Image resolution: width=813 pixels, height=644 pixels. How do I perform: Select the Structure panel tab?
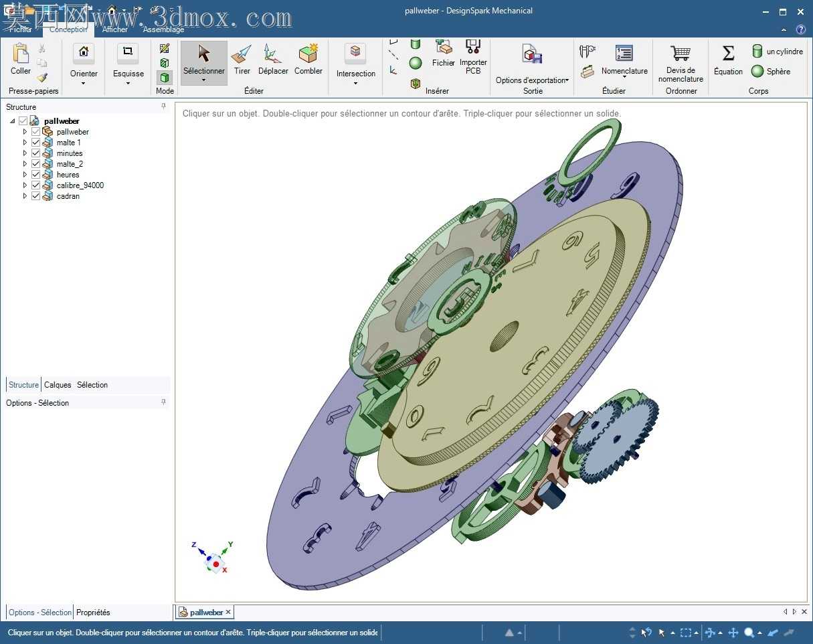(x=23, y=385)
